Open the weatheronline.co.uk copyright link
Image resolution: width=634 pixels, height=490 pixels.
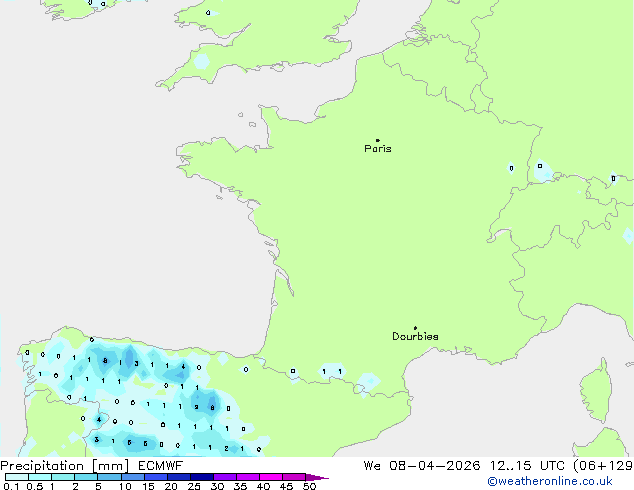(x=549, y=481)
